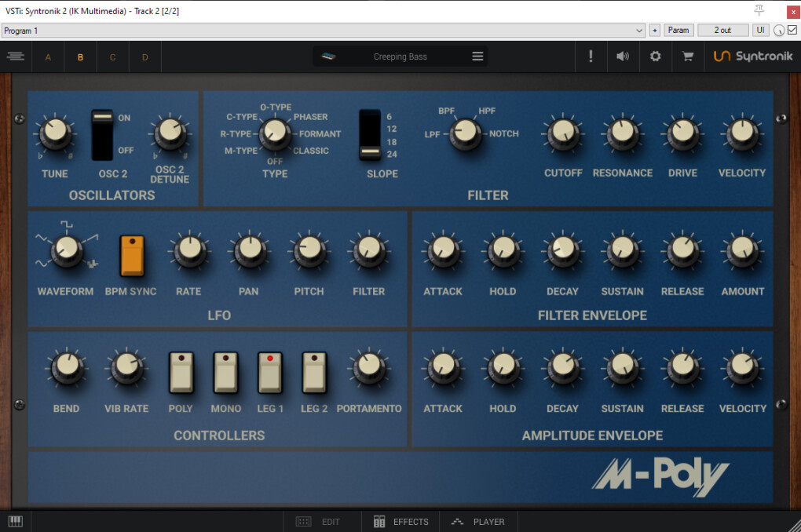Enable the MONO mode button
Viewport: 801px width, 532px height.
point(226,373)
